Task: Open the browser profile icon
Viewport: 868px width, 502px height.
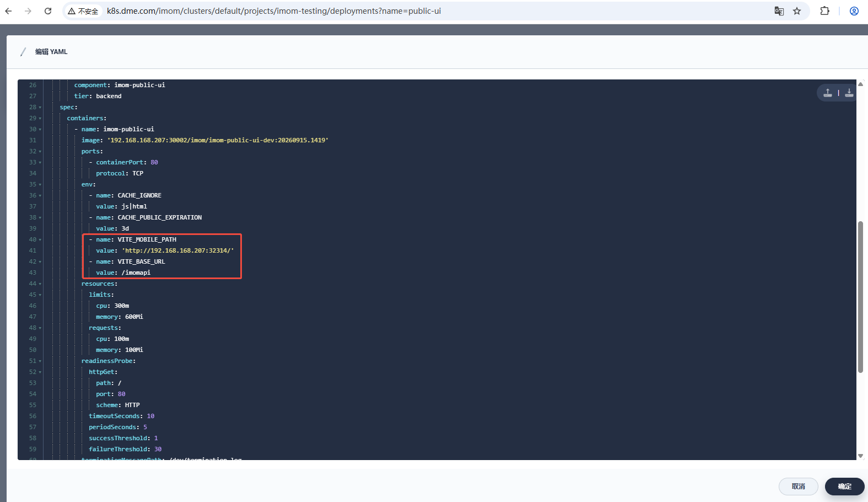Action: coord(854,11)
